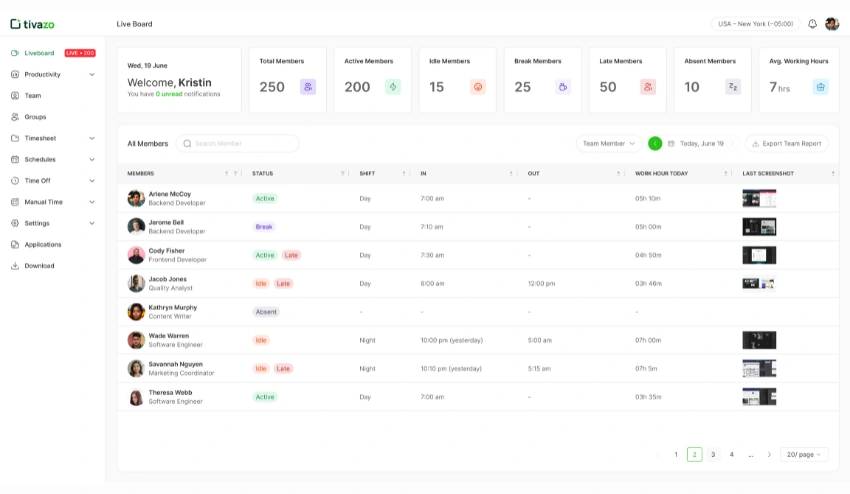Open Arlene McCoy's last screenshot thumbnail
Screen dimensions: 850x494
759,198
